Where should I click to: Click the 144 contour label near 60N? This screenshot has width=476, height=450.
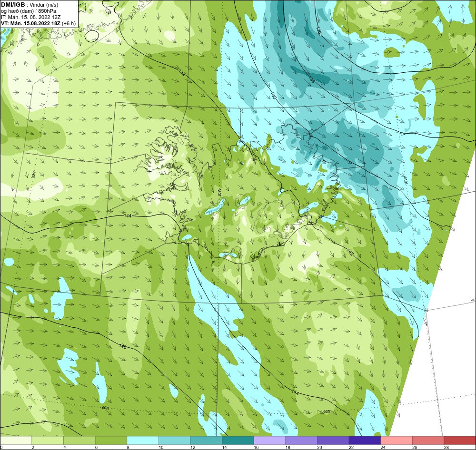point(295,392)
